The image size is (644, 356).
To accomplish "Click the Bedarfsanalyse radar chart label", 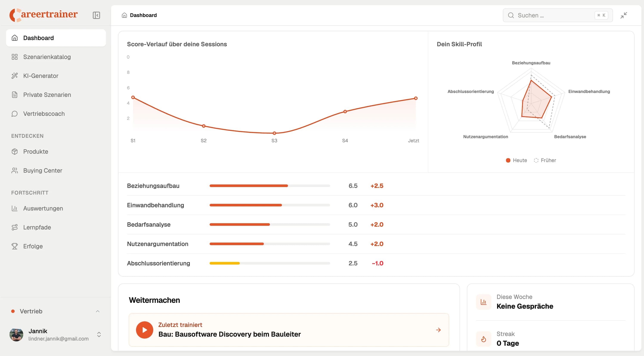I will [x=570, y=137].
